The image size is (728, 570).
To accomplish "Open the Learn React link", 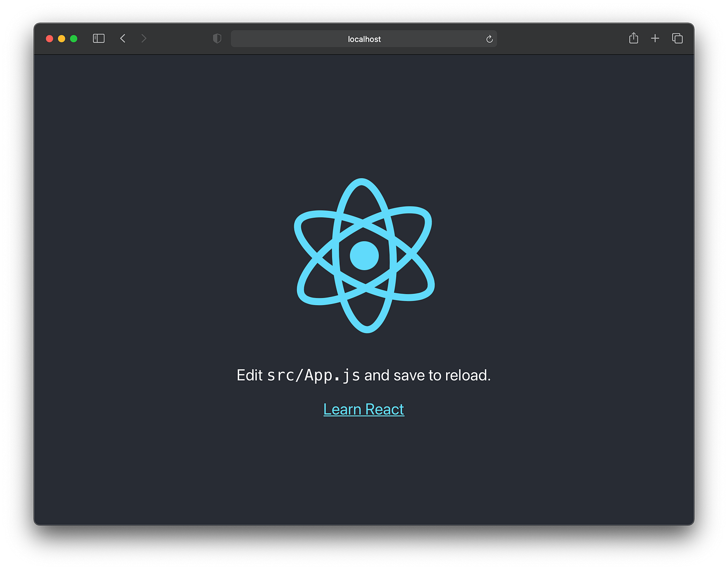I will click(364, 409).
